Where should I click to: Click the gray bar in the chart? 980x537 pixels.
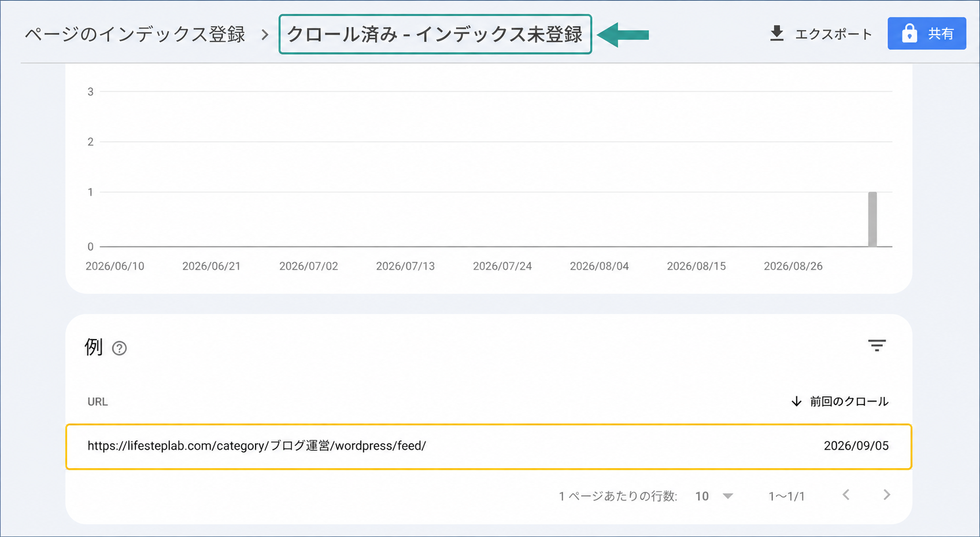[872, 219]
